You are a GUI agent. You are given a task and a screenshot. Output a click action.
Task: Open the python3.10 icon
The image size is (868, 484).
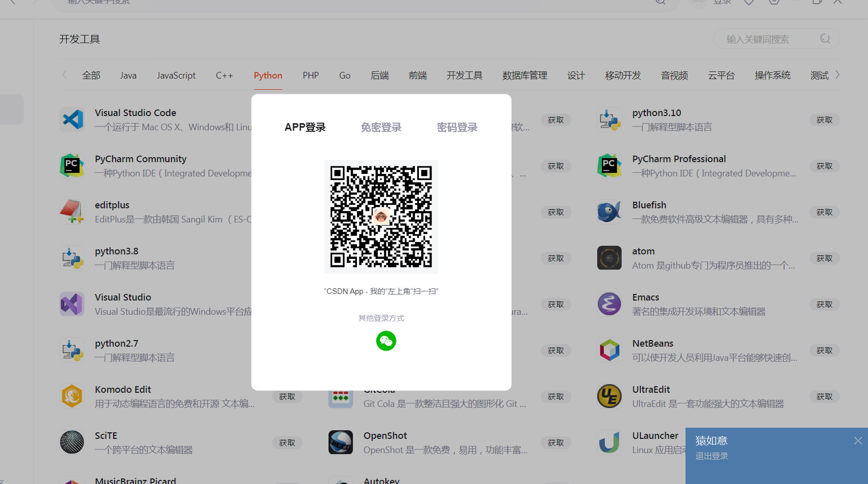coord(609,120)
